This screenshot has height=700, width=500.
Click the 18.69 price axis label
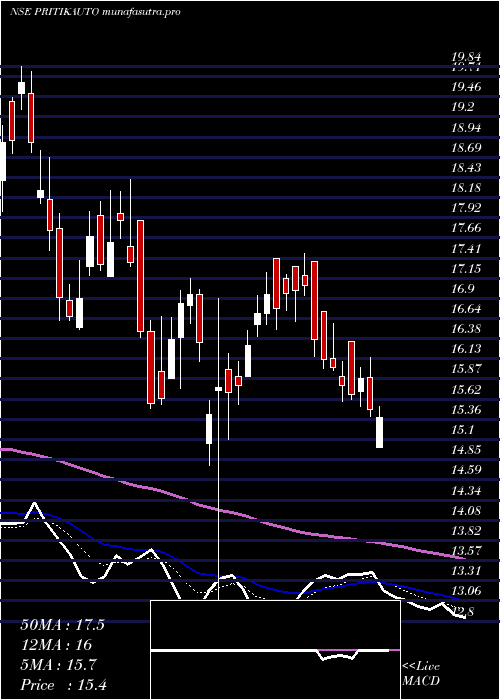466,147
